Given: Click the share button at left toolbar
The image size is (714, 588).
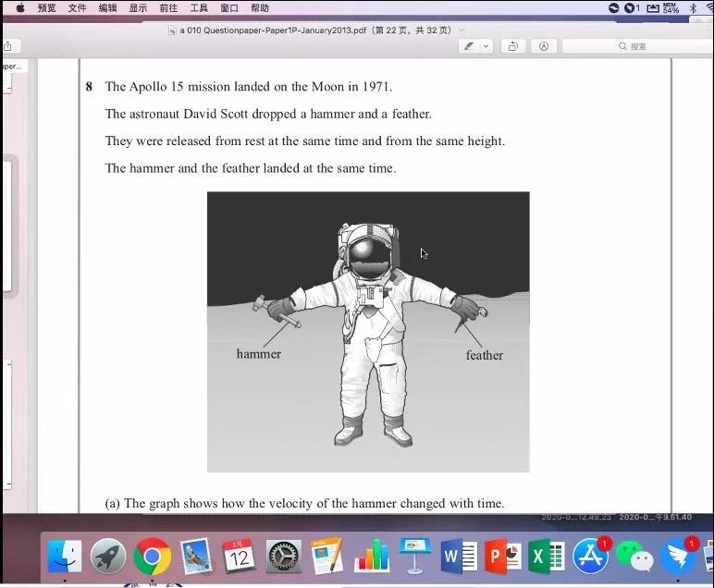Looking at the screenshot, I should tap(6, 46).
